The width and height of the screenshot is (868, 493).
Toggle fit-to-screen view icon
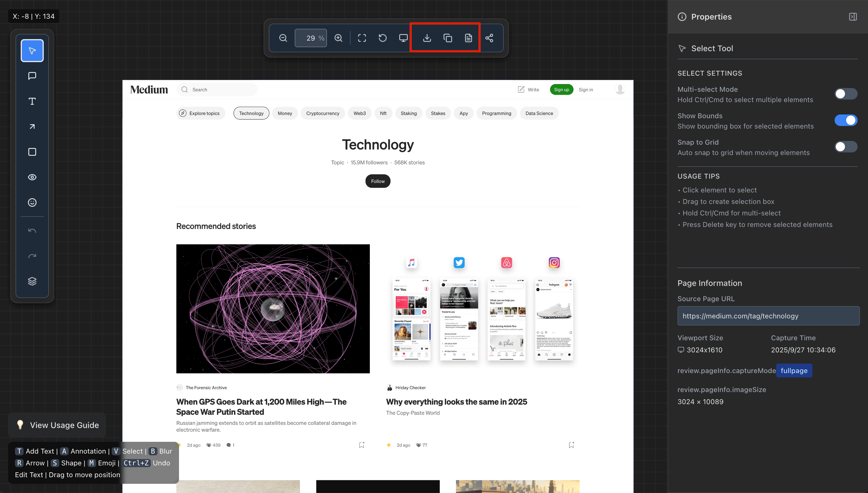coord(362,38)
